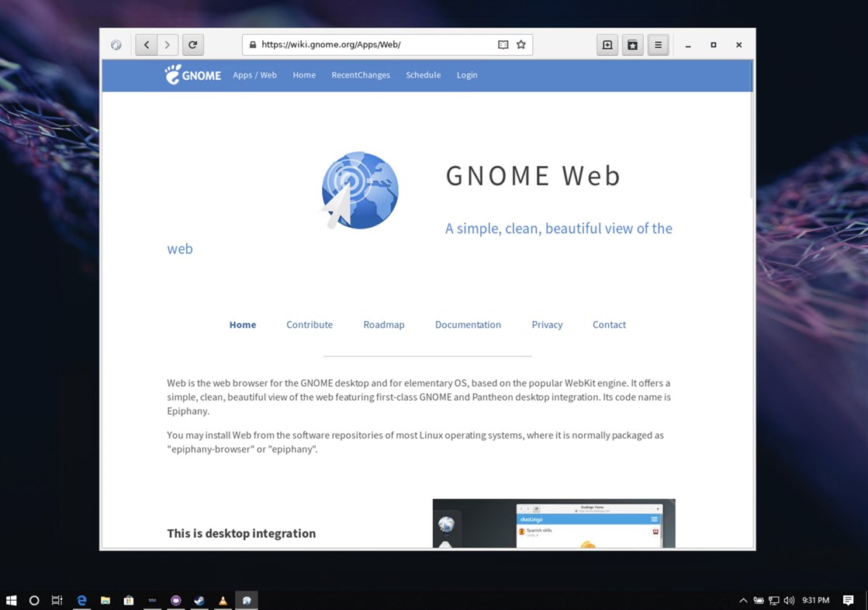The height and width of the screenshot is (610, 868).
Task: View site security via the padlock icon
Action: [x=252, y=44]
